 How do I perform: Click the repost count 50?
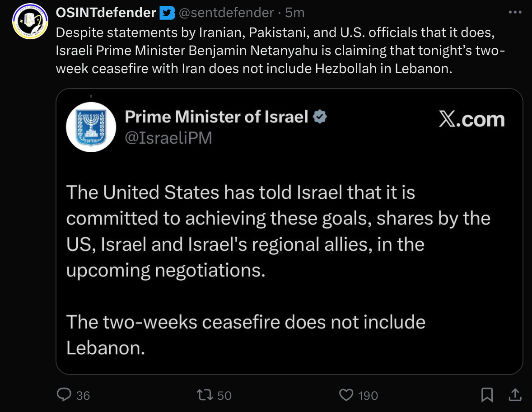(224, 396)
